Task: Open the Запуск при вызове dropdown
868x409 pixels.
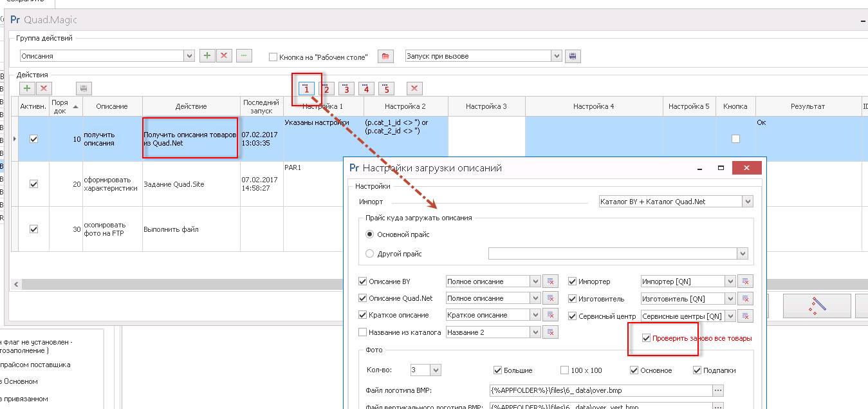Action: pos(557,56)
